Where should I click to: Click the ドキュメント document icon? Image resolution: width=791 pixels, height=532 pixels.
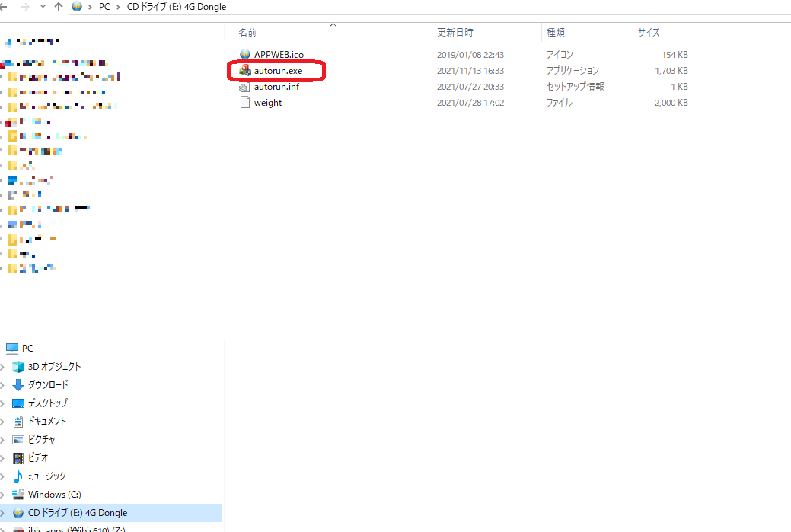point(18,421)
